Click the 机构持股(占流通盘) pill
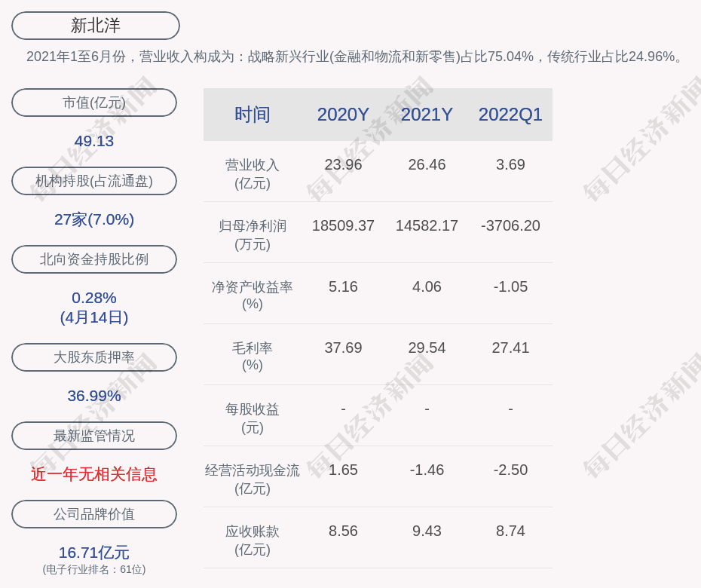Viewport: 701px width, 588px height. click(94, 181)
